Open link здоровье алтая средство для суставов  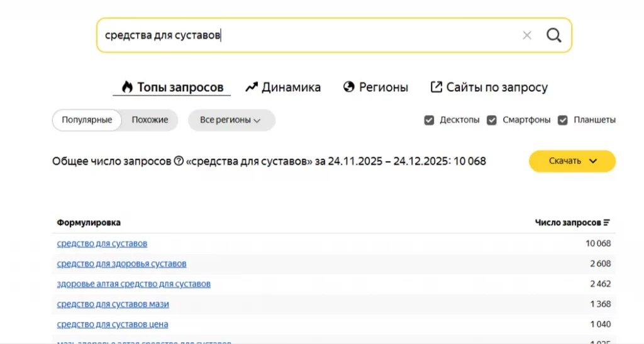pos(133,284)
